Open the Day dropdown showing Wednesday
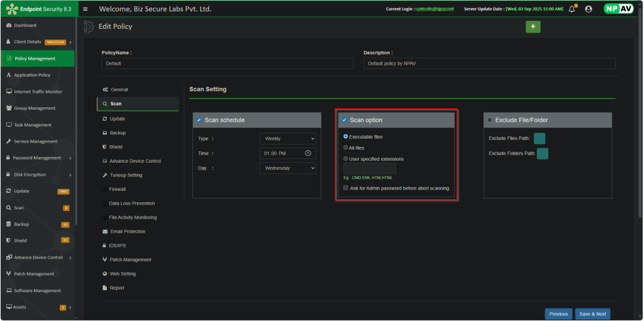 coord(287,168)
